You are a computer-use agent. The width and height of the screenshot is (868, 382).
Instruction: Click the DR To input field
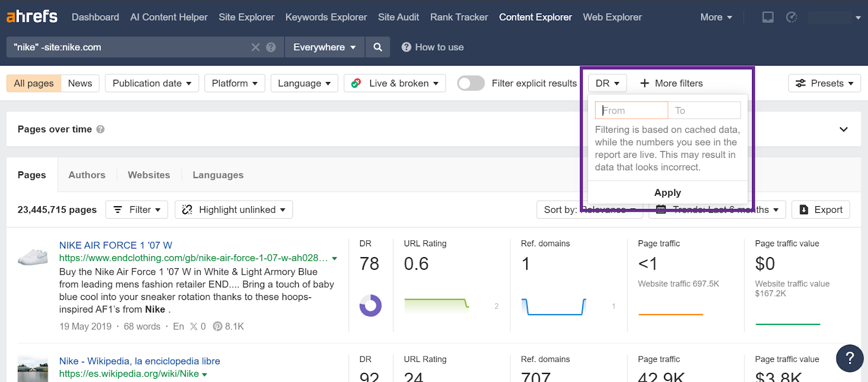pyautogui.click(x=704, y=110)
